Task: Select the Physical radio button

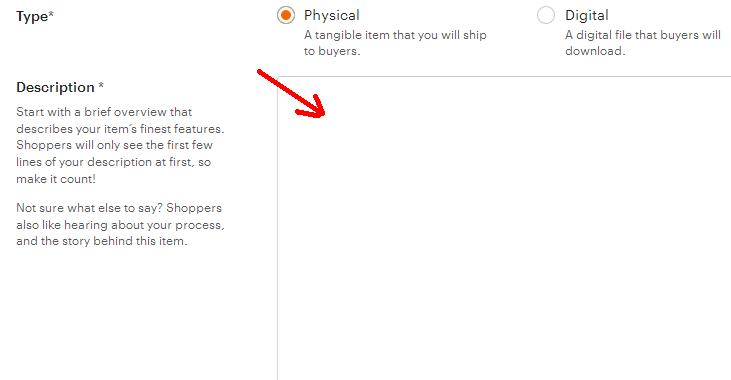Action: click(286, 15)
